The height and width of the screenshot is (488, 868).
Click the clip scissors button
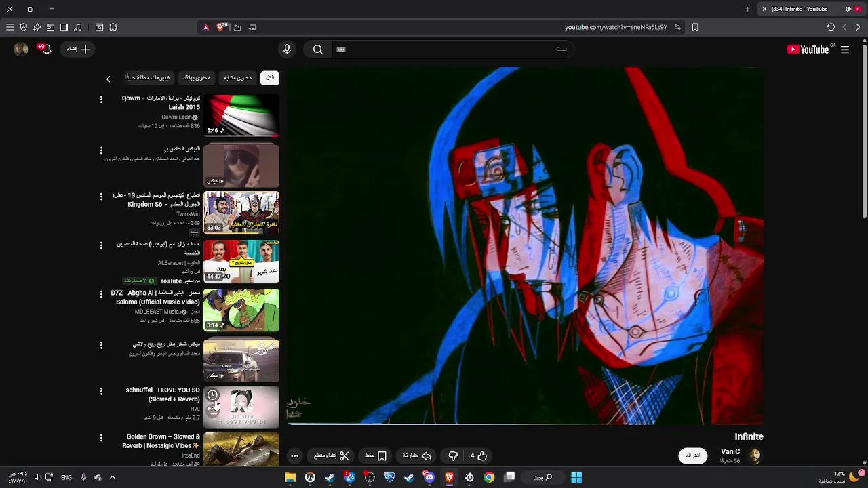click(332, 455)
